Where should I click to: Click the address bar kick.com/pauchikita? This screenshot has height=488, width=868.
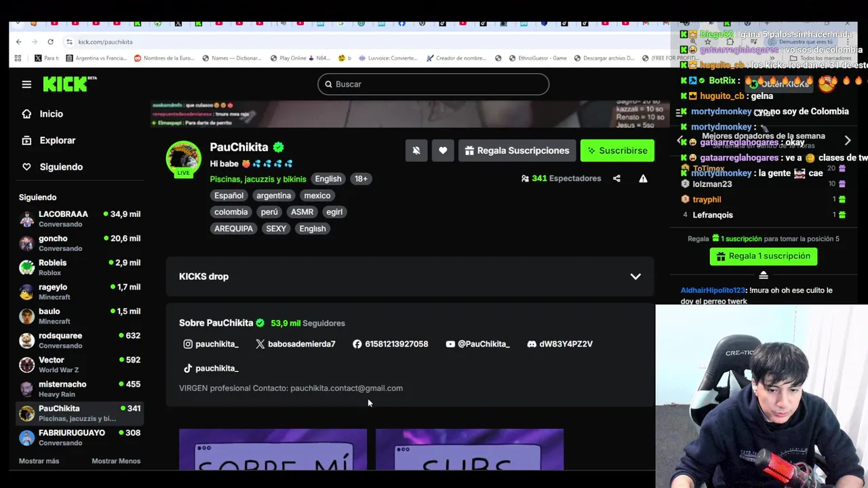coord(105,42)
